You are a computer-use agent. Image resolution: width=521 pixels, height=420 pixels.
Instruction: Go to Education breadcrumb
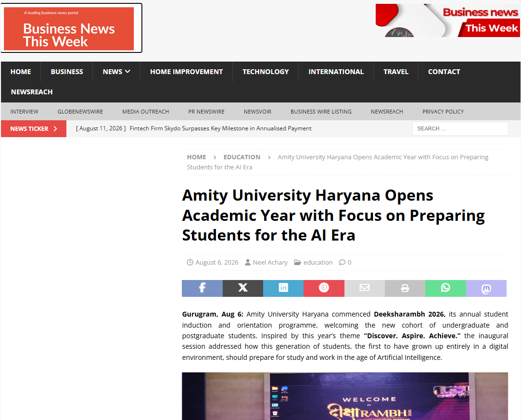tap(242, 157)
